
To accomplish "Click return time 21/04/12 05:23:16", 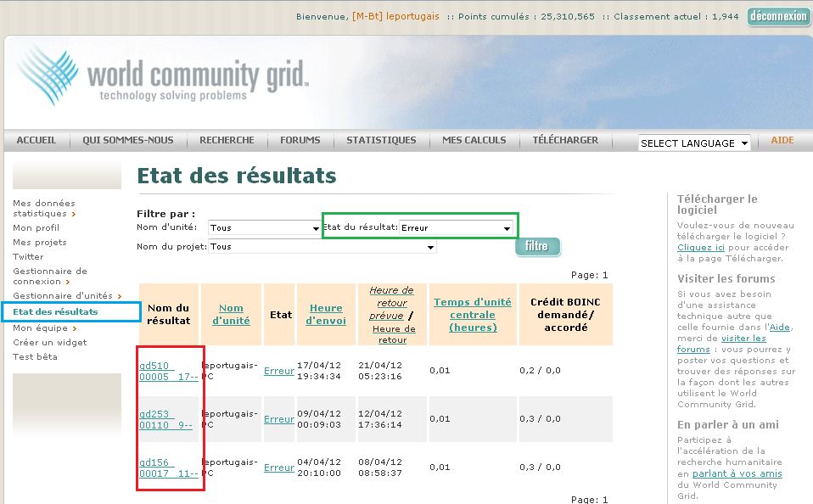I will point(380,371).
